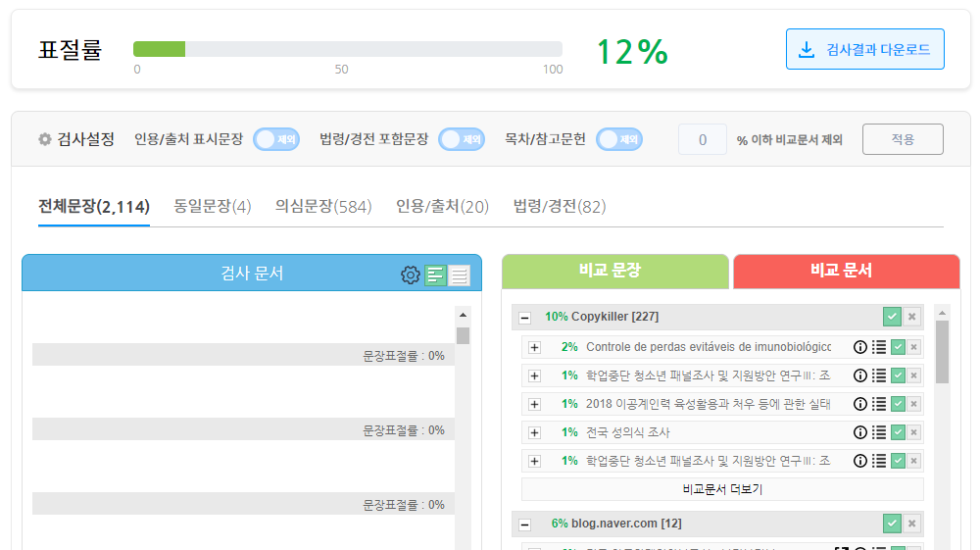Click the 검사 문서 panel scrollbar thumb
The height and width of the screenshot is (550, 980).
coord(463,335)
